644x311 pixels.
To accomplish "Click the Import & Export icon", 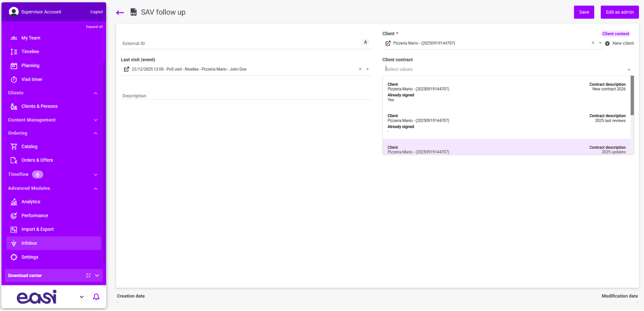I will coord(14,229).
